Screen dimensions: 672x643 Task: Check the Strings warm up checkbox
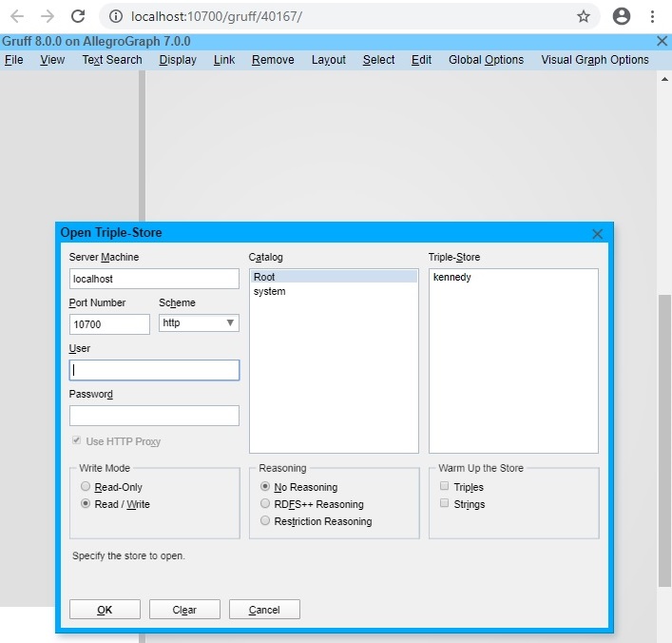(444, 504)
